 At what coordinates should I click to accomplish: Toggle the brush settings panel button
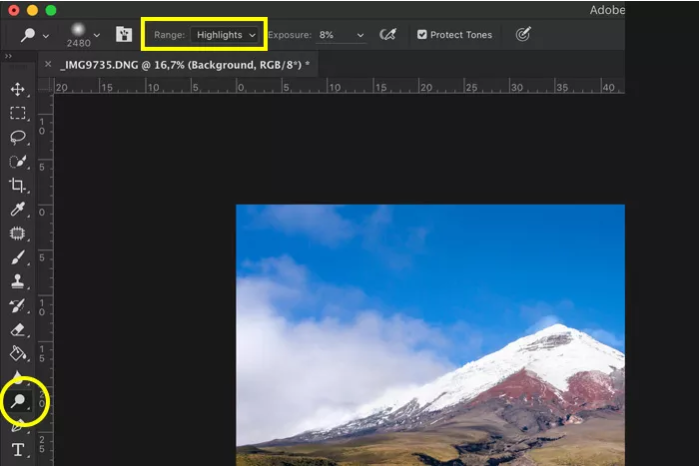point(124,35)
